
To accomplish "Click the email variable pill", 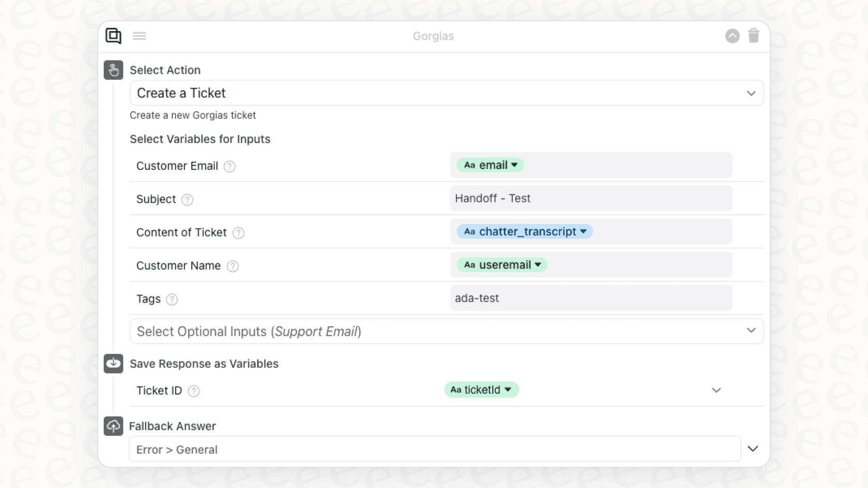I will point(490,165).
